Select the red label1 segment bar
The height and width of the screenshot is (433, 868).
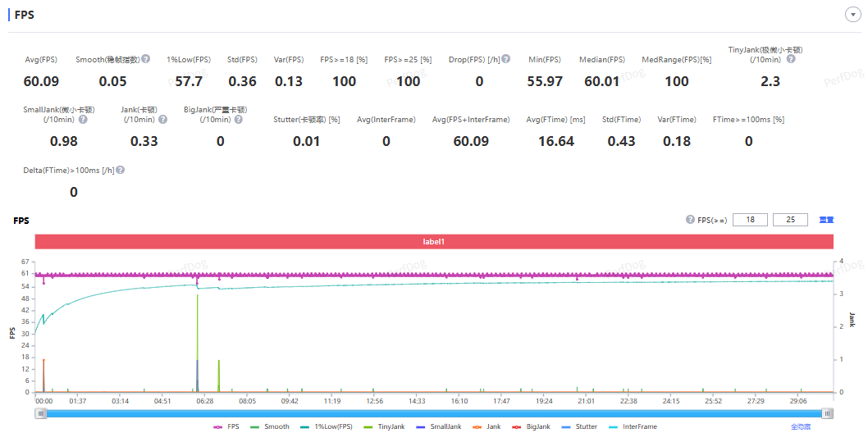434,242
